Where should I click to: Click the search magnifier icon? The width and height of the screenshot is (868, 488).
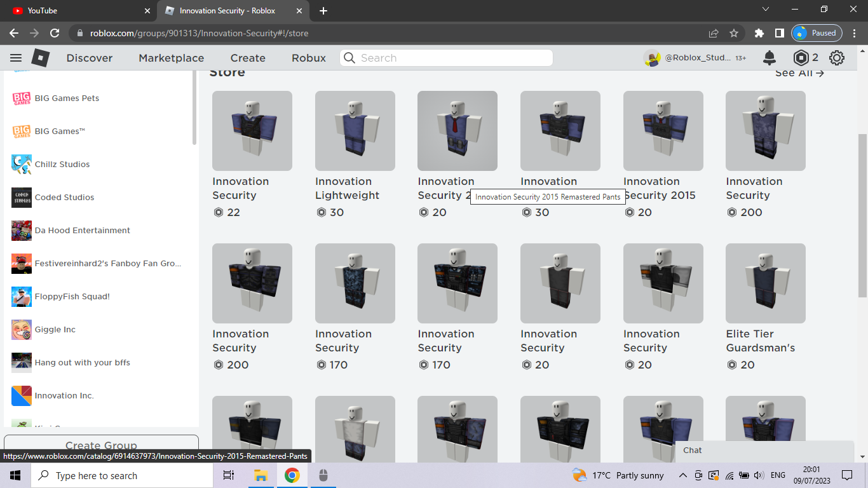click(349, 58)
